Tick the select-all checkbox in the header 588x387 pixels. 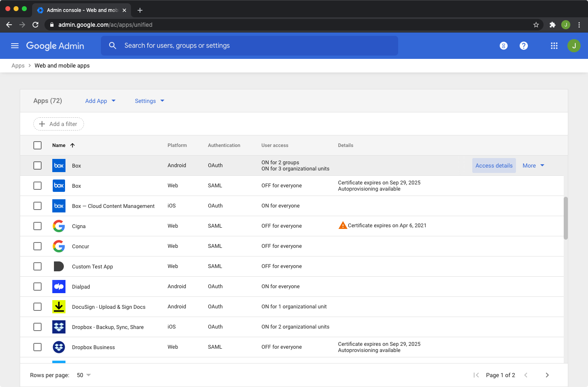[37, 145]
